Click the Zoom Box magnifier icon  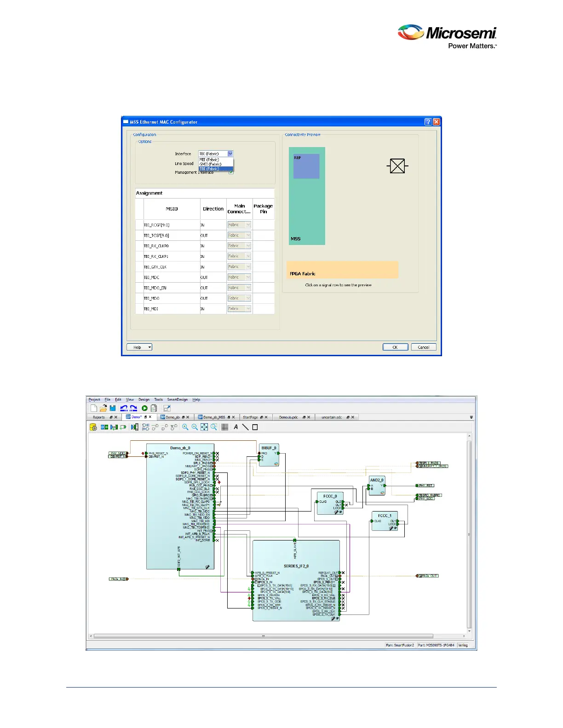coord(214,427)
